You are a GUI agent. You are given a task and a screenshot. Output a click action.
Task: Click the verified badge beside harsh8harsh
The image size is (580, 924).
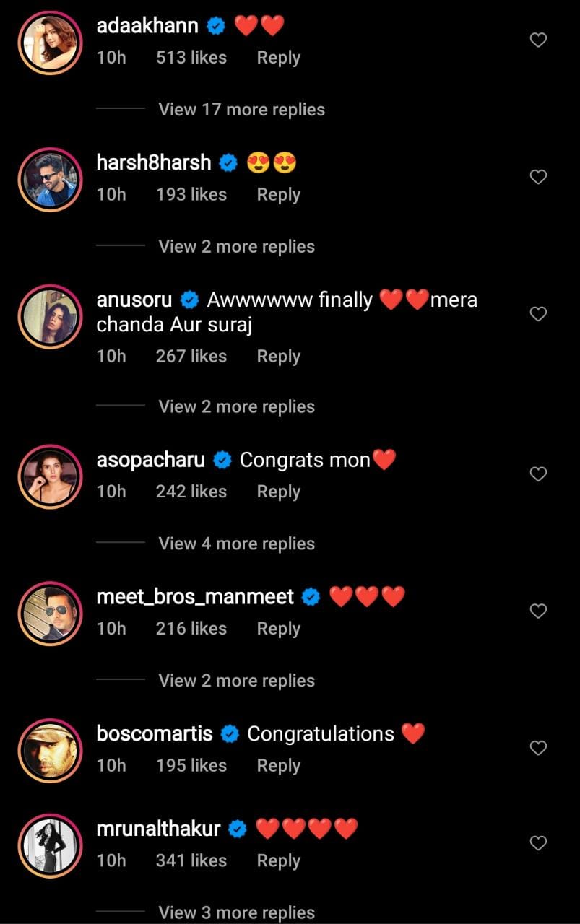click(227, 162)
